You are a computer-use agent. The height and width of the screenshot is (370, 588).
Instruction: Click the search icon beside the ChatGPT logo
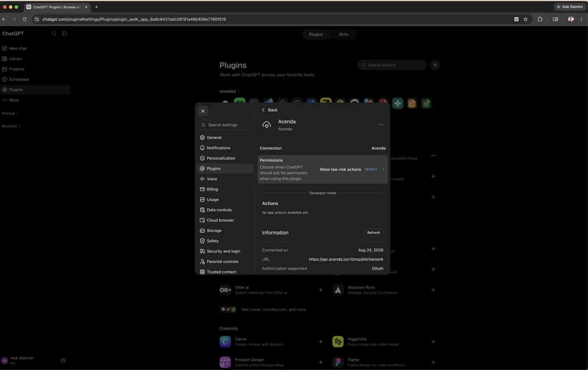[54, 33]
